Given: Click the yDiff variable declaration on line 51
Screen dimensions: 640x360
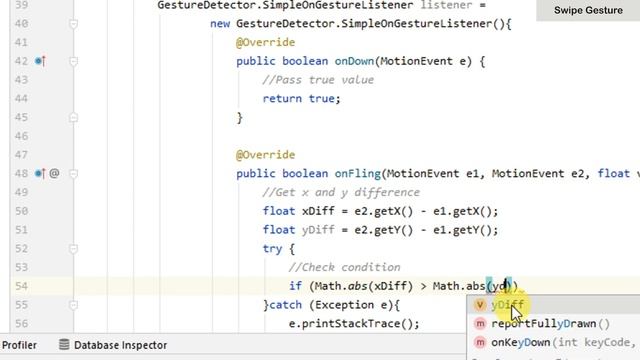Looking at the screenshot, I should pyautogui.click(x=318, y=230).
